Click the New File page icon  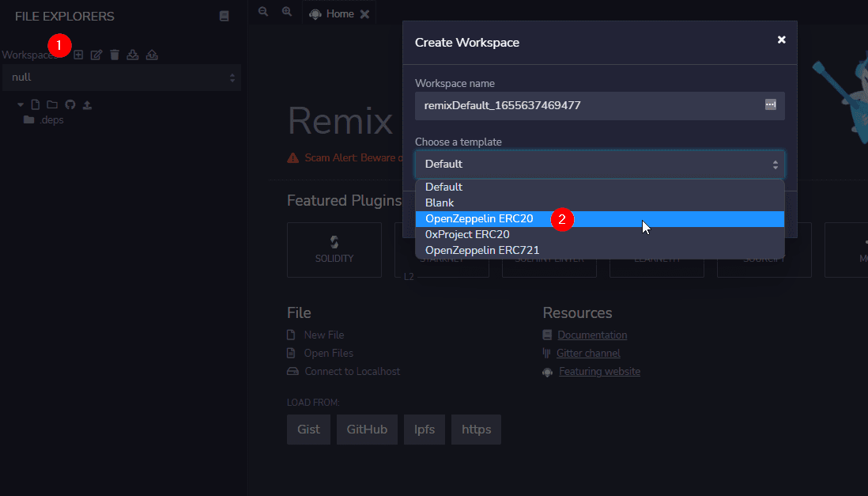(x=291, y=335)
